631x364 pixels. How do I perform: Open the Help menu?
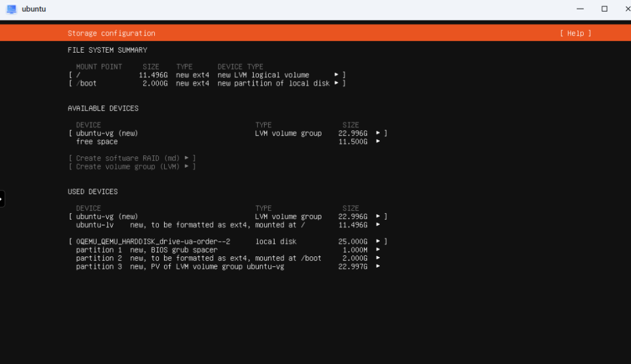click(x=575, y=33)
